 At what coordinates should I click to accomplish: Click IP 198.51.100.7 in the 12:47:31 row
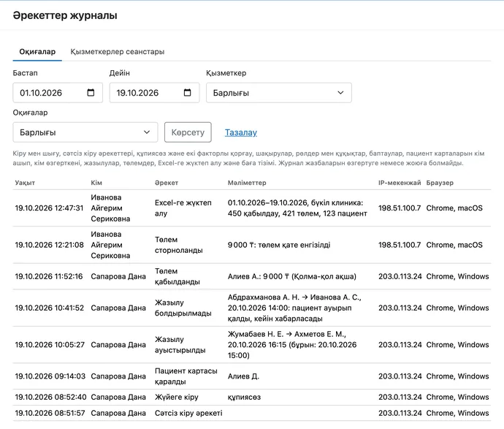pyautogui.click(x=400, y=208)
